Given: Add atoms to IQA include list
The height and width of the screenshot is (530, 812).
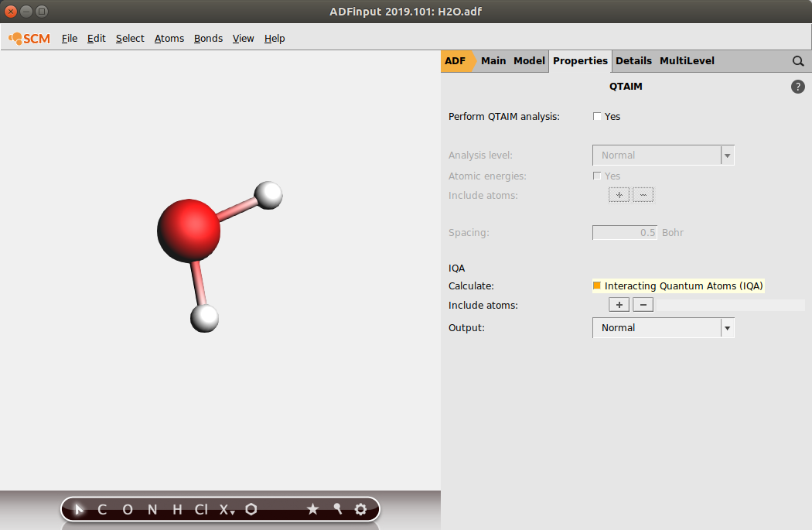Looking at the screenshot, I should pos(619,305).
